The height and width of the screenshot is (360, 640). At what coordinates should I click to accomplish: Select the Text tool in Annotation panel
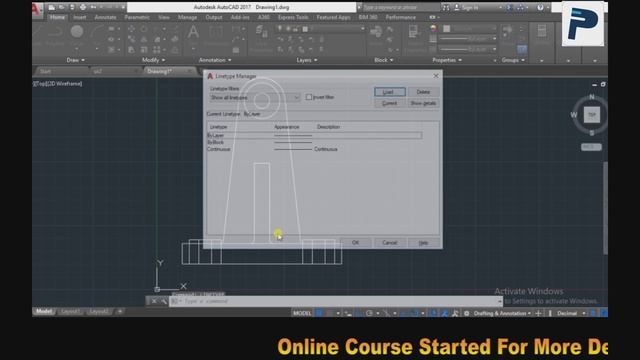pos(193,32)
